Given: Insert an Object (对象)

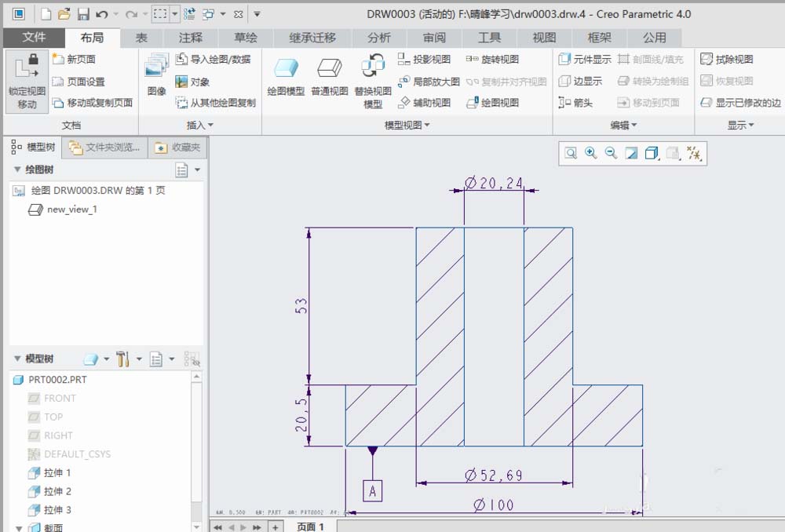Looking at the screenshot, I should tap(193, 81).
